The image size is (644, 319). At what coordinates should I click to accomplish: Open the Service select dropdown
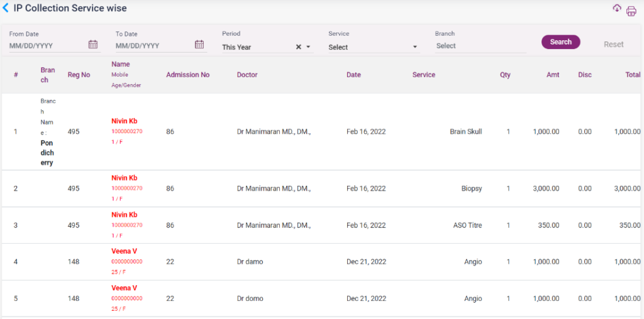[x=373, y=47]
